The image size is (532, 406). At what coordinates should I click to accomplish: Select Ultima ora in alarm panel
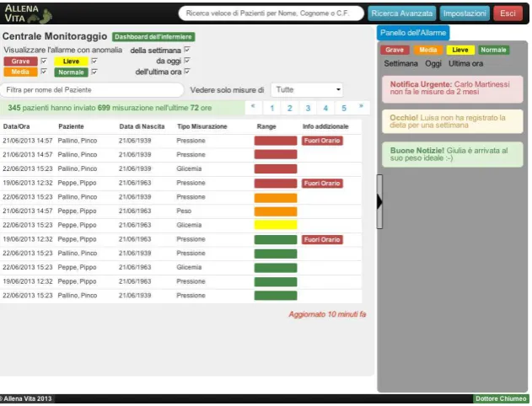click(x=465, y=64)
